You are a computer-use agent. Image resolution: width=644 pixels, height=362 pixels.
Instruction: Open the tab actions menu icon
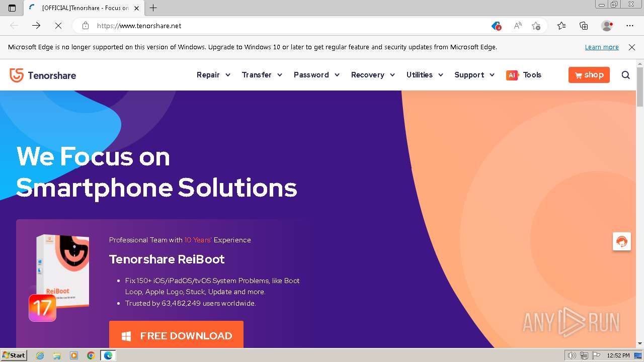click(x=12, y=8)
